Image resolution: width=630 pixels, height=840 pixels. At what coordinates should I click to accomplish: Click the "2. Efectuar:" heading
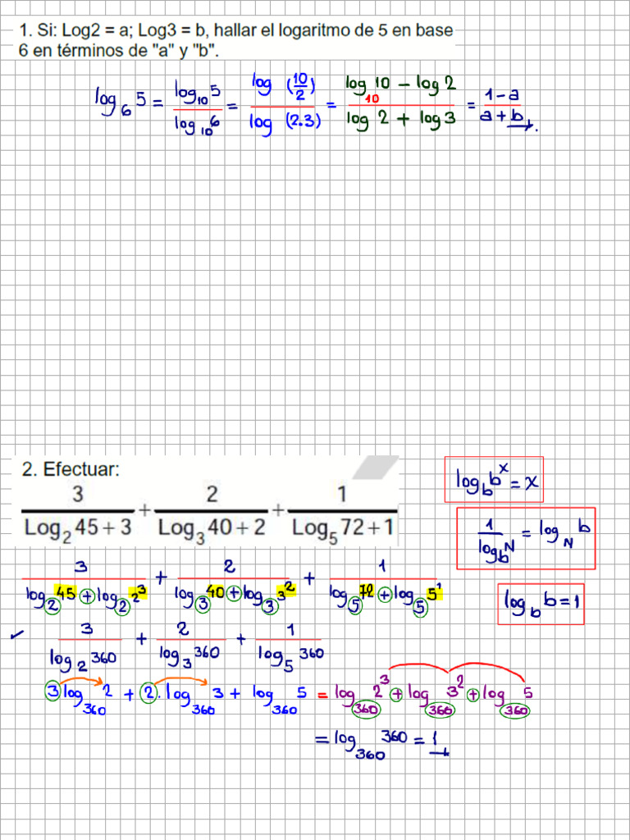(71, 470)
